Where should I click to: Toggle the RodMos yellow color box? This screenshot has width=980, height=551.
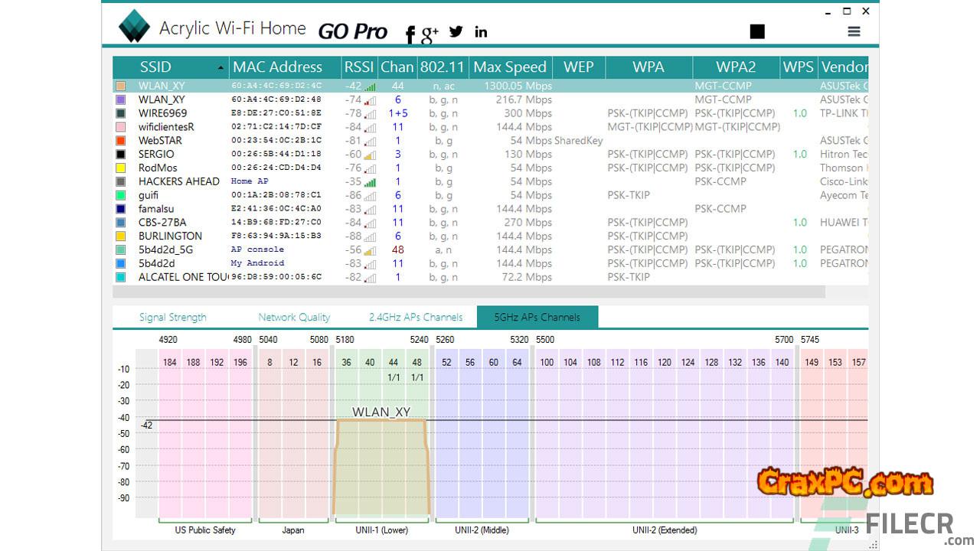[x=120, y=168]
